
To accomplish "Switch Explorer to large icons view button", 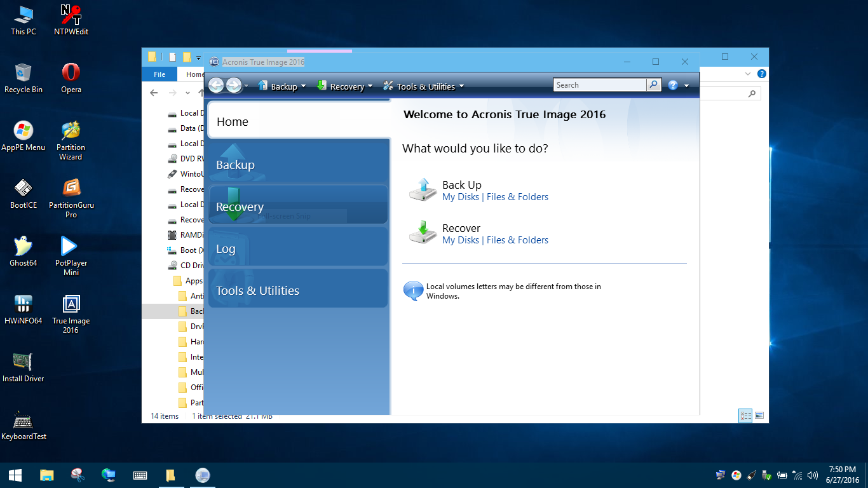I will [759, 416].
